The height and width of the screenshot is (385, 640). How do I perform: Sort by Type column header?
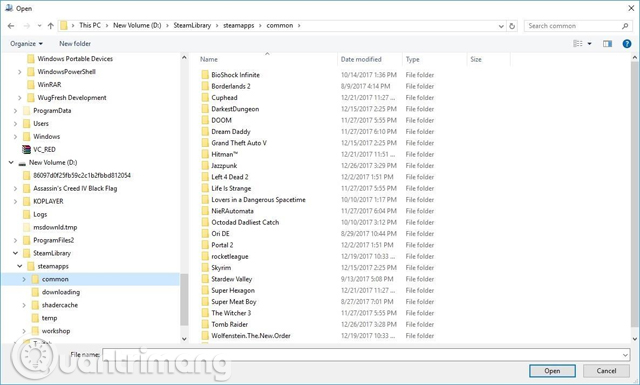412,59
